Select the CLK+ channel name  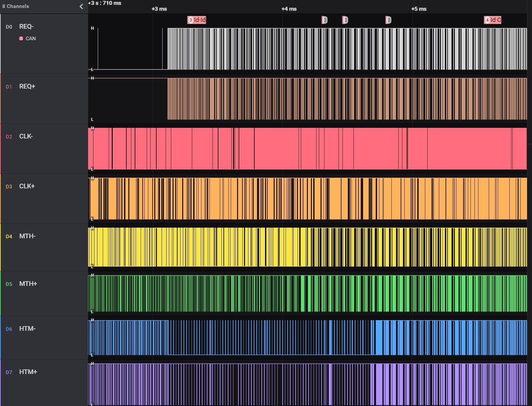click(27, 186)
